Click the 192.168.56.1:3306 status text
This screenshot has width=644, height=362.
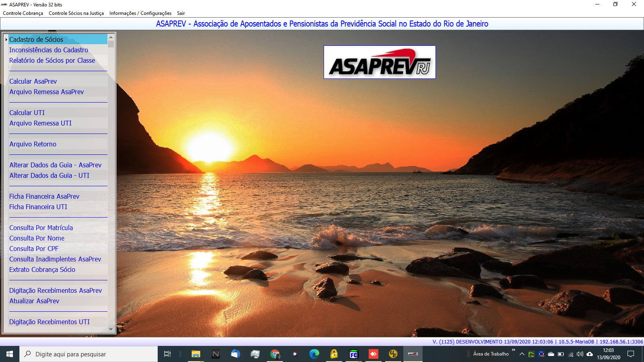[x=621, y=341]
